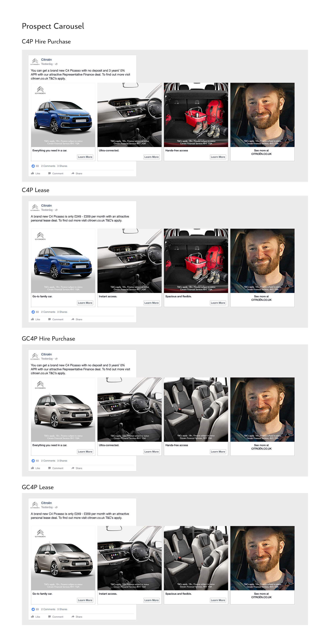This screenshot has width=330, height=644.
Task: Click 'See more at CITROËN.CO.UK' in C4P Hire Purchase
Action: (261, 152)
